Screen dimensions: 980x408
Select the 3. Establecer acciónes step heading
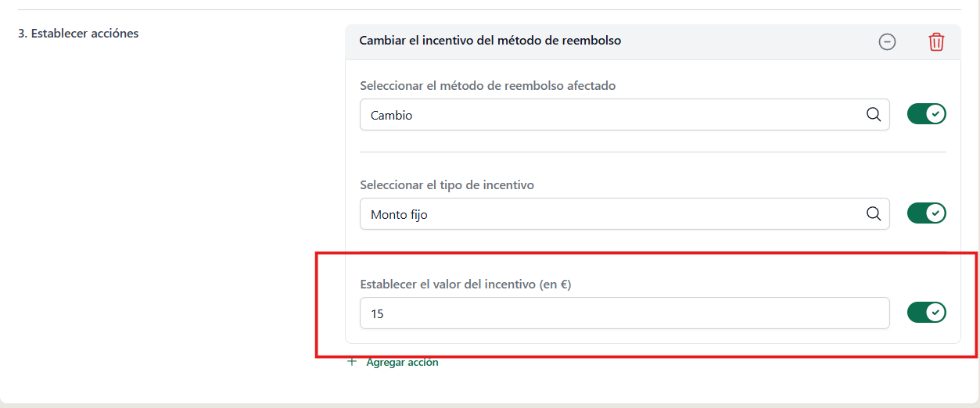click(x=78, y=33)
